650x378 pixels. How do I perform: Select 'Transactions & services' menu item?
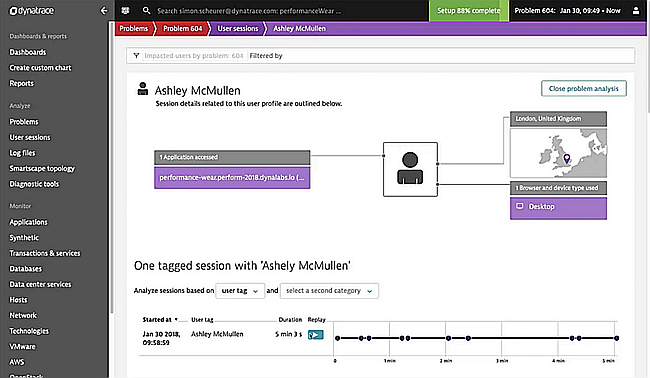[45, 253]
